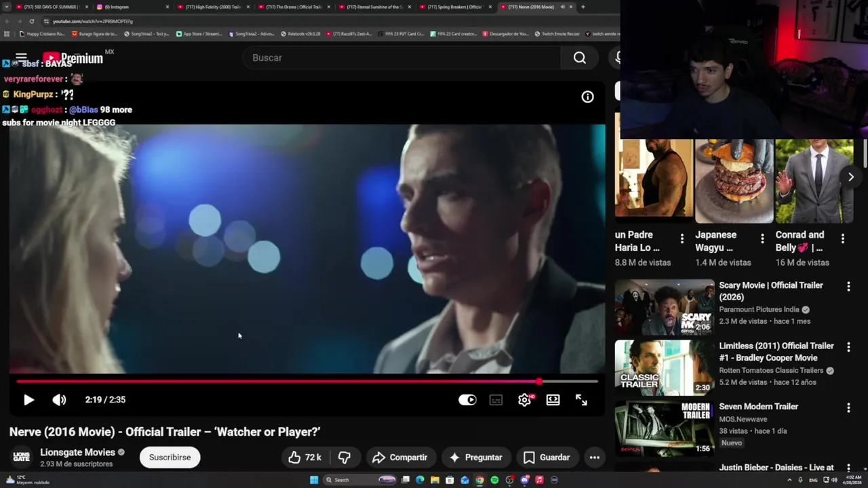Toggle the autoplay switch
The width and height of the screenshot is (868, 488).
467,400
